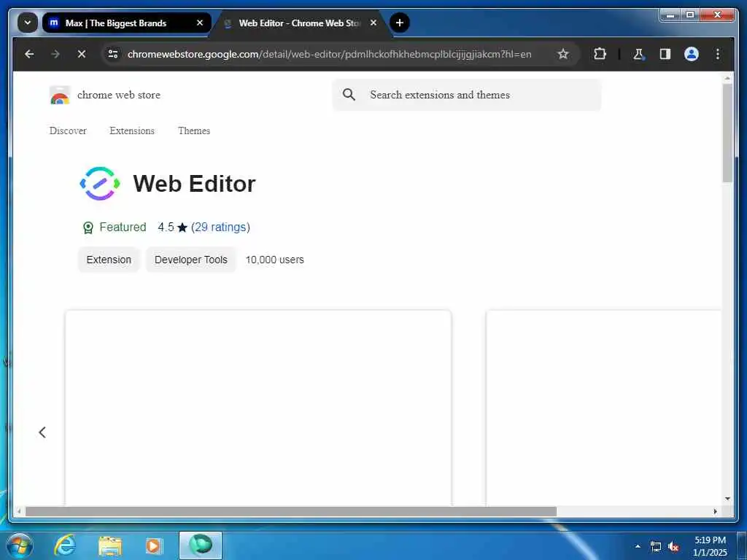The image size is (747, 560).
Task: Click the Web Editor extension logo
Action: (x=99, y=183)
